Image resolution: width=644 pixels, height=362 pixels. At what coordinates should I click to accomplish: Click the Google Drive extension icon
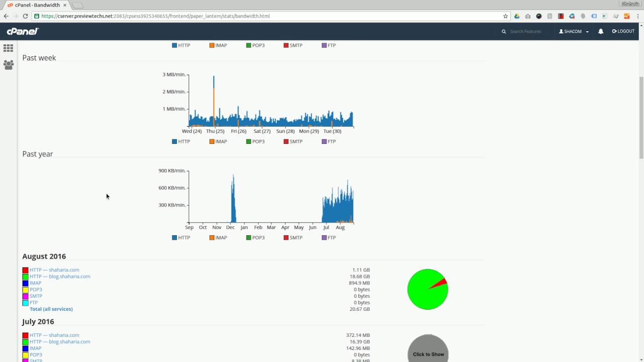[x=517, y=16]
